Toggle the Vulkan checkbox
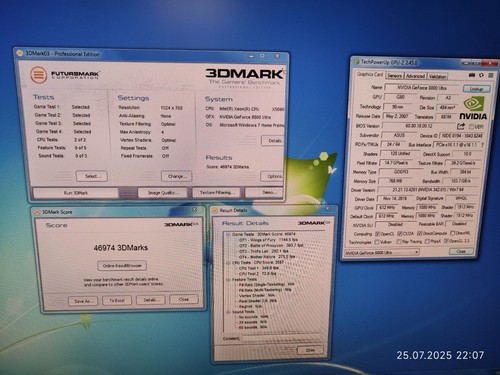The height and width of the screenshot is (375, 500). [x=377, y=242]
